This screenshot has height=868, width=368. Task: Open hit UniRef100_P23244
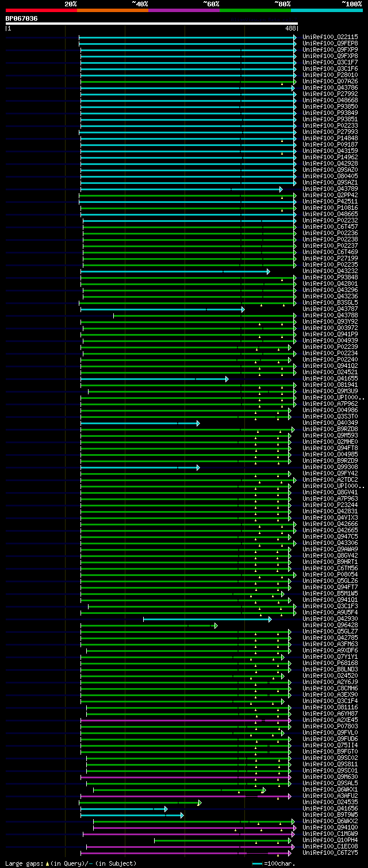(330, 505)
